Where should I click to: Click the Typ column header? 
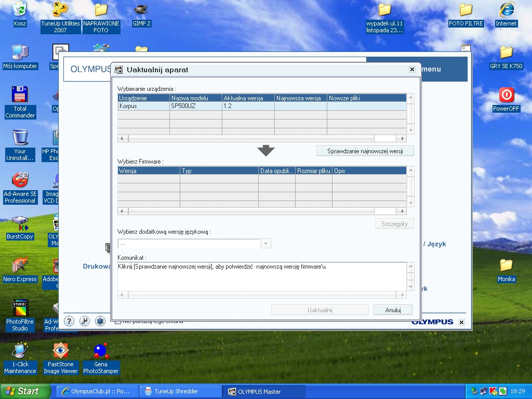[219, 170]
